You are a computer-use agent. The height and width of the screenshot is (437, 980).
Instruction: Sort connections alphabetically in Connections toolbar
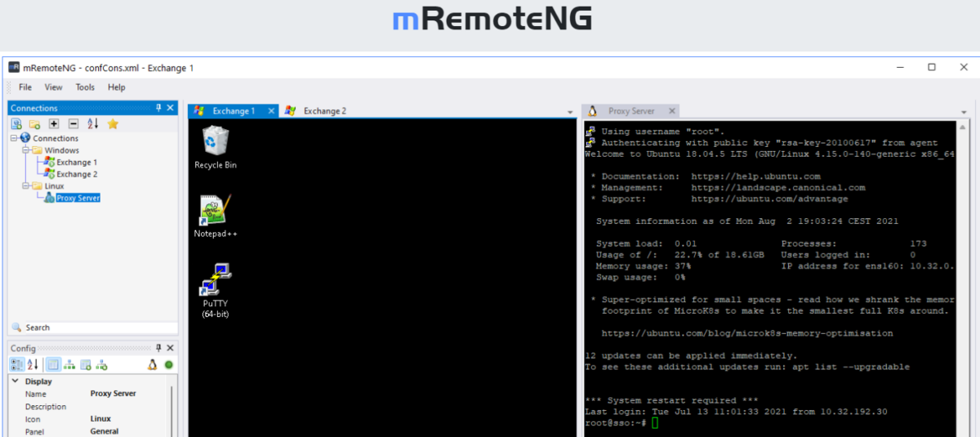(x=92, y=123)
